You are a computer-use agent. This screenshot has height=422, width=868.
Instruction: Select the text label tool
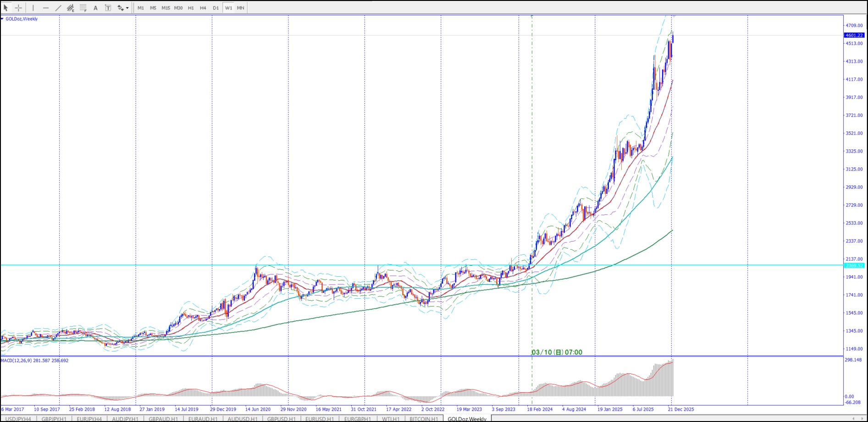(x=108, y=8)
